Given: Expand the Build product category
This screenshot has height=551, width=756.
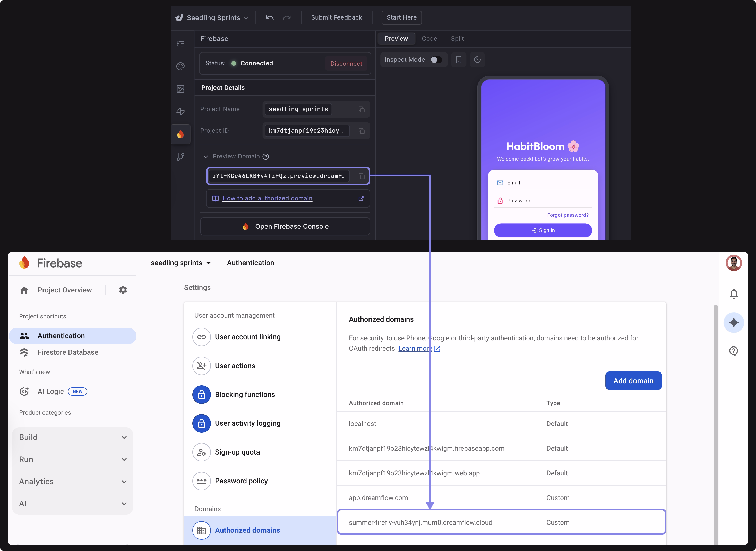Looking at the screenshot, I should [x=72, y=437].
